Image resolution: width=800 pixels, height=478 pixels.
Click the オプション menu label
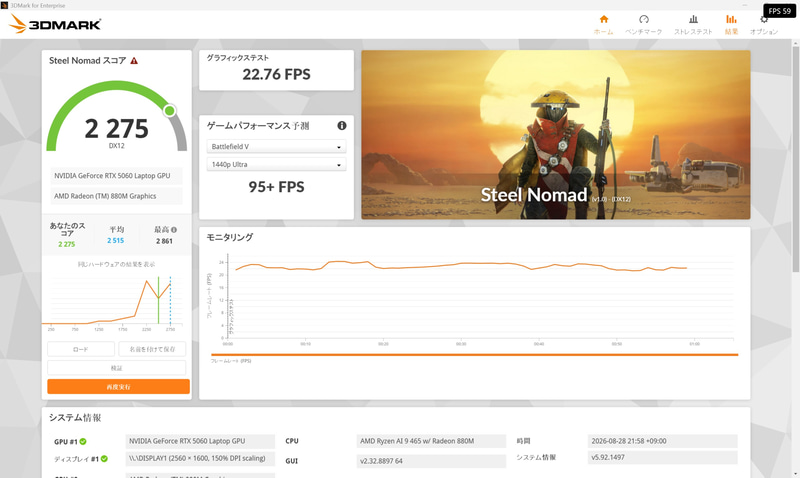(x=764, y=32)
